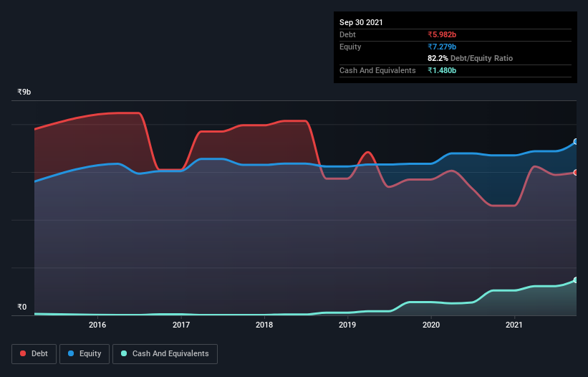Screen dimensions: 588x377
Task: Click the teal Cash And Equivalents legend dot
Action: coord(124,353)
